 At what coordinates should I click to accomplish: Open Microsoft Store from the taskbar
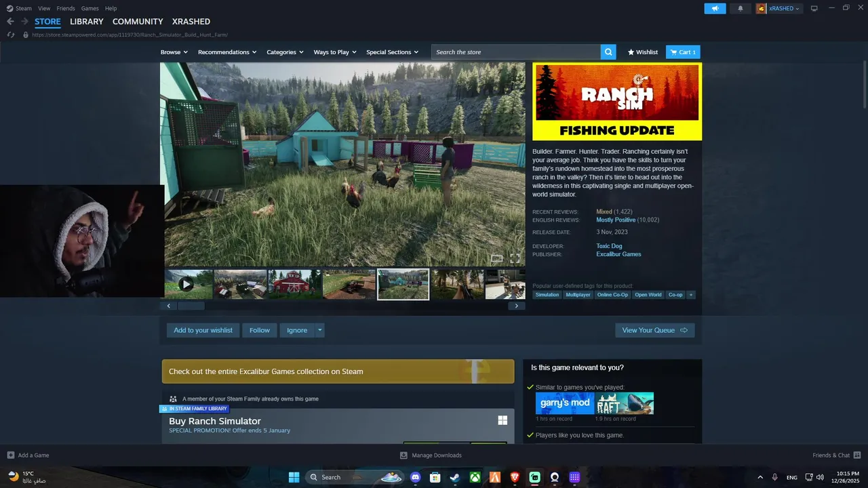coord(435,477)
